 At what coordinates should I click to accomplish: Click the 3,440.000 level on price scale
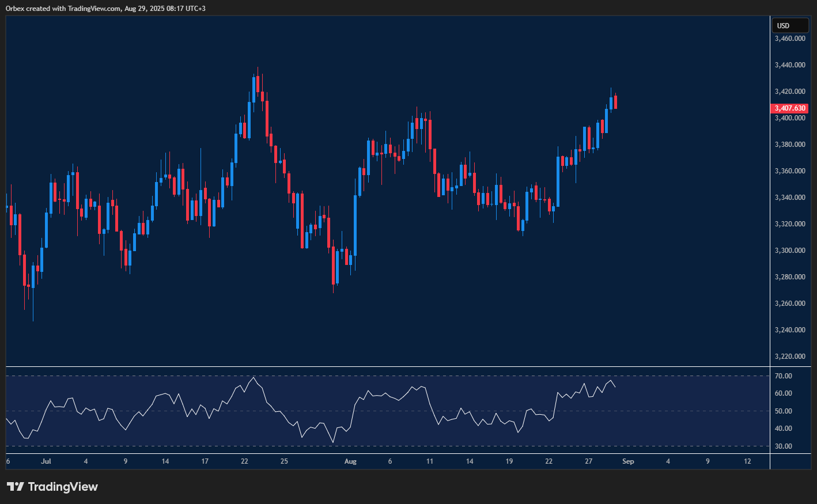coord(789,65)
